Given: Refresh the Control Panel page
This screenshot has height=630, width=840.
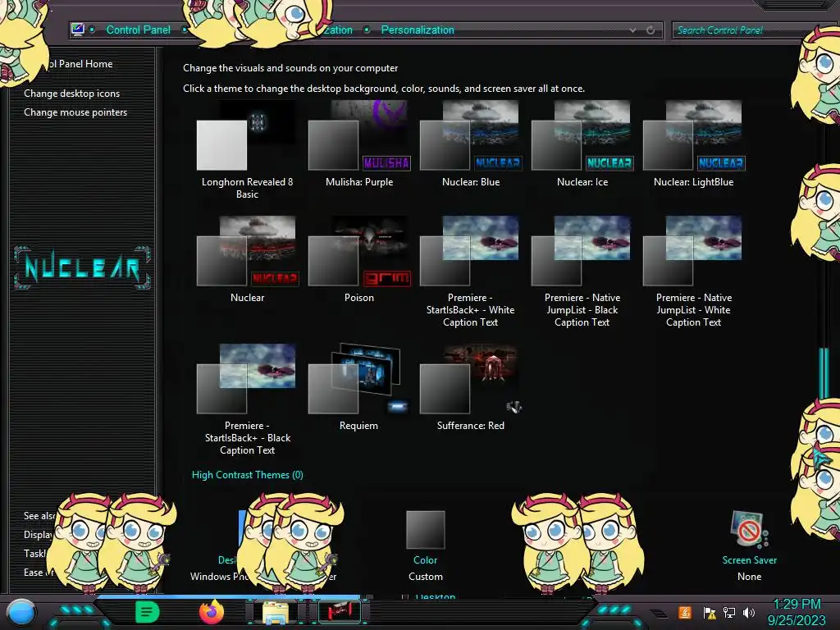Looking at the screenshot, I should 651,30.
